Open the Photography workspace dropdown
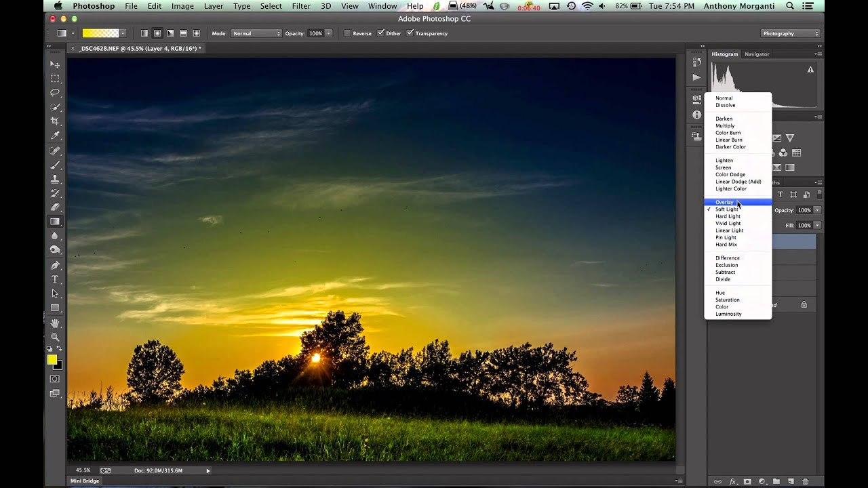This screenshot has width=868, height=488. (x=791, y=33)
